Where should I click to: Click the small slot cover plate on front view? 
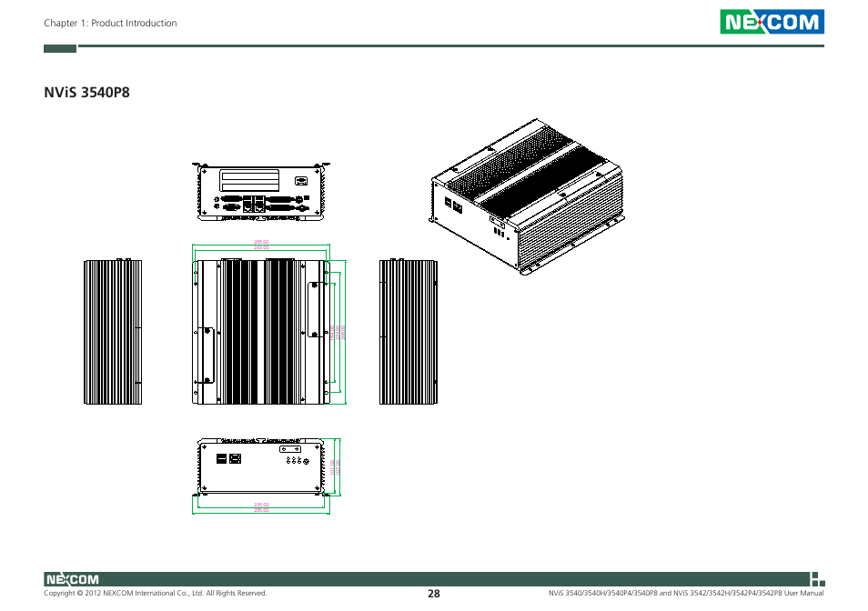click(x=290, y=449)
